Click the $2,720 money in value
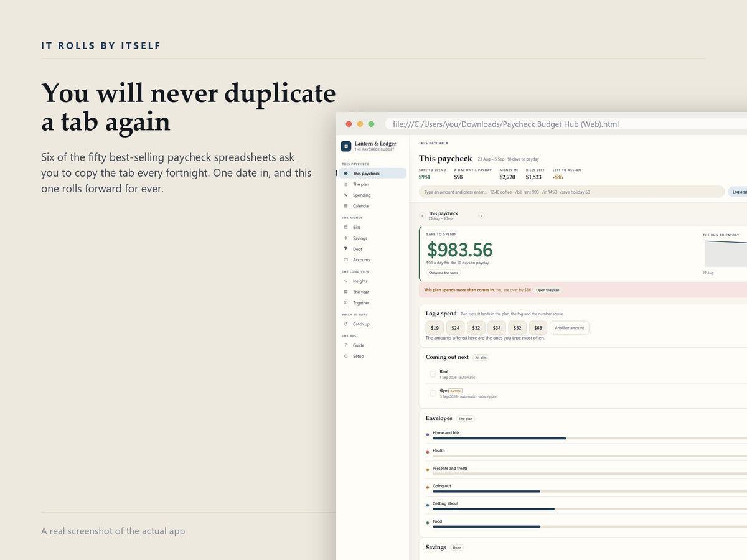 tap(507, 177)
